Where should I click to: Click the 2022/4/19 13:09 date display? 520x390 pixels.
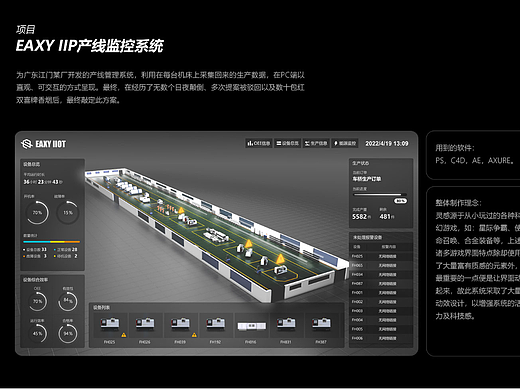387,143
